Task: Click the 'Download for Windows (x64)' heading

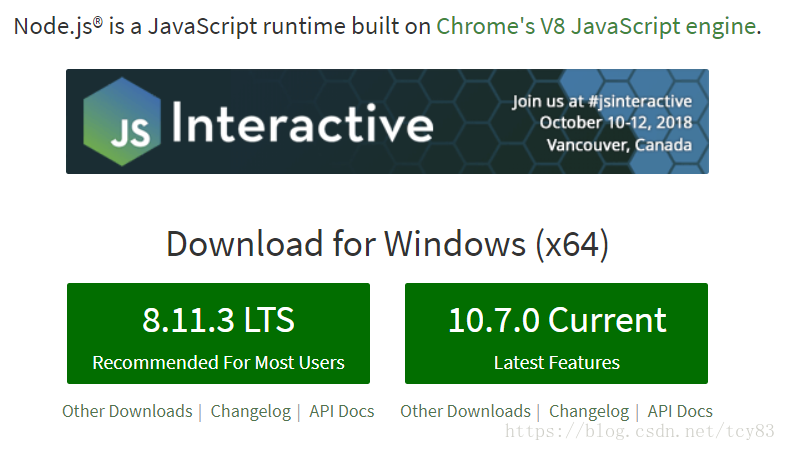Action: 387,245
